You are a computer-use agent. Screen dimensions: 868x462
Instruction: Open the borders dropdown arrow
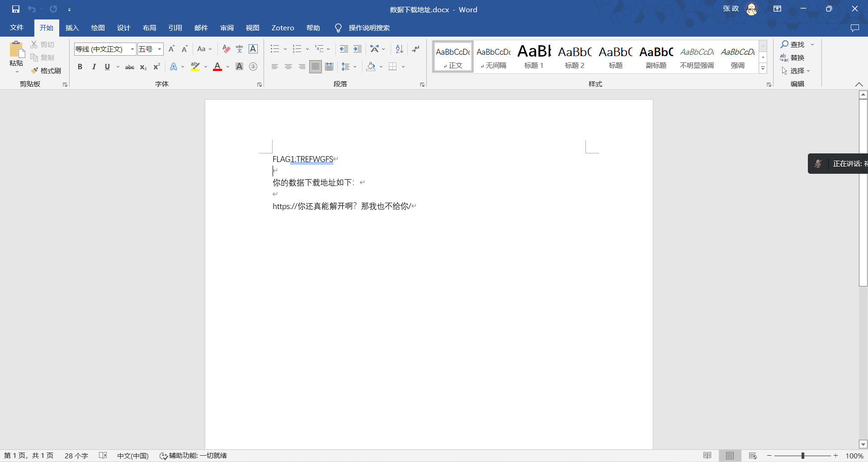click(403, 67)
